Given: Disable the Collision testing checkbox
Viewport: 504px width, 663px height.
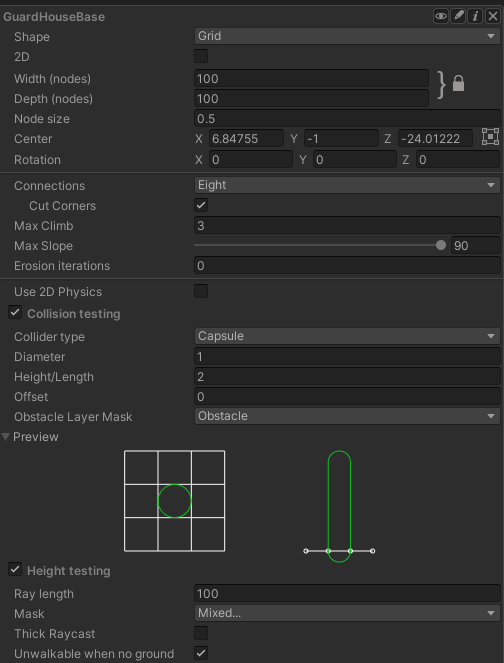Looking at the screenshot, I should [x=15, y=313].
